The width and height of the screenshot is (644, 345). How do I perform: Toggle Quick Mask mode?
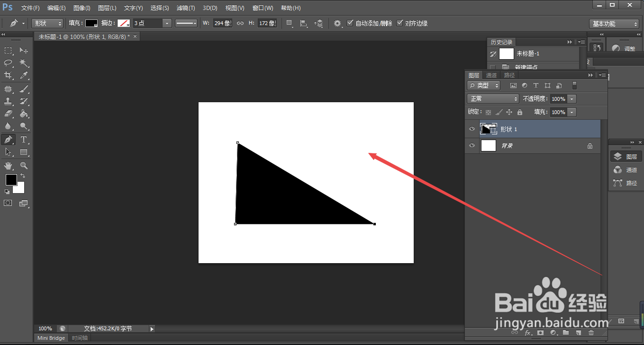pos(9,203)
